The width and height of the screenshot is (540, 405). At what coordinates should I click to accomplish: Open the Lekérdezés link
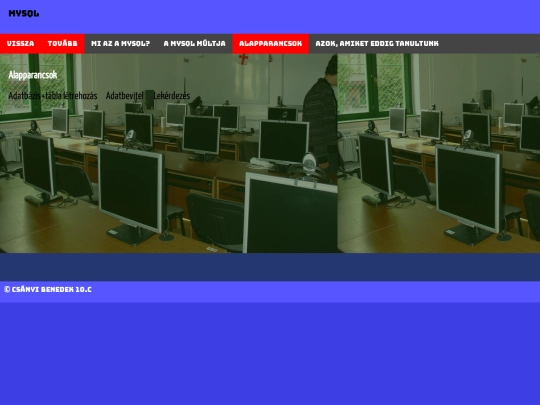pyautogui.click(x=172, y=96)
